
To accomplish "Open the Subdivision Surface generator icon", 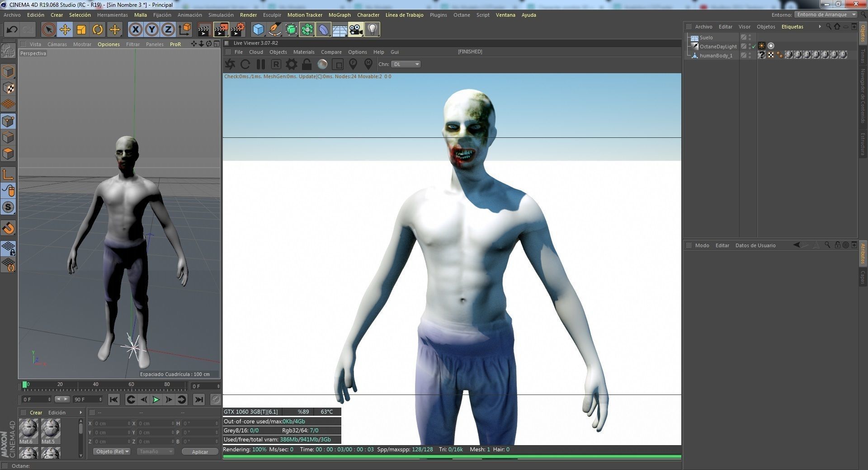I will click(291, 30).
